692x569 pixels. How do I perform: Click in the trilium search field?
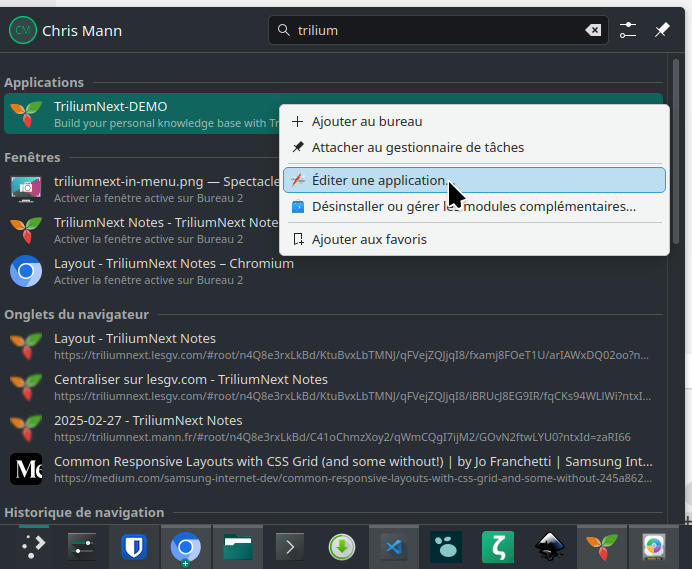coord(438,30)
